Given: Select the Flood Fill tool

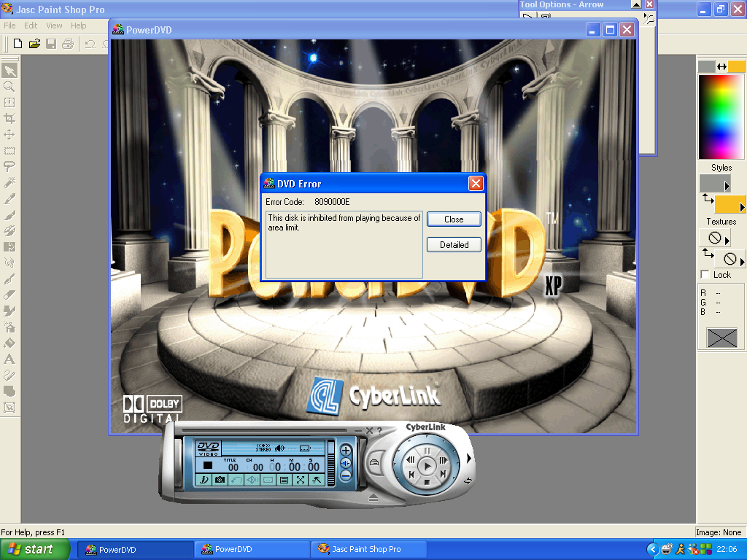Looking at the screenshot, I should click(9, 343).
